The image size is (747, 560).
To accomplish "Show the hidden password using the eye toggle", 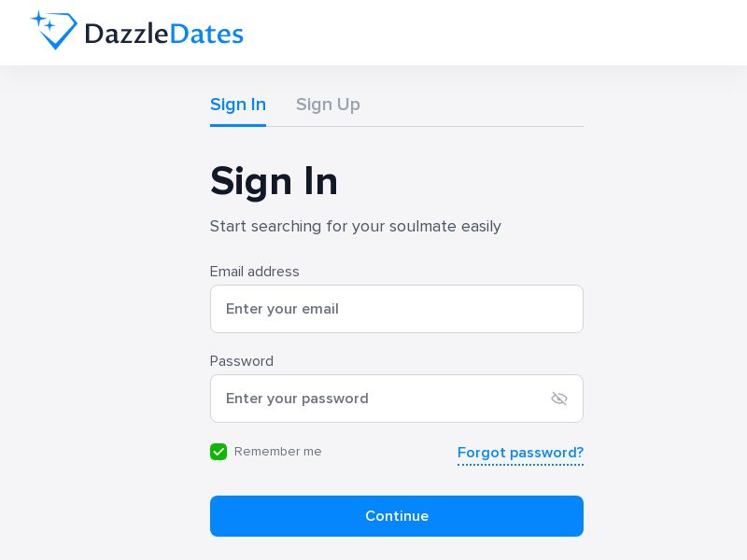I will tap(559, 399).
